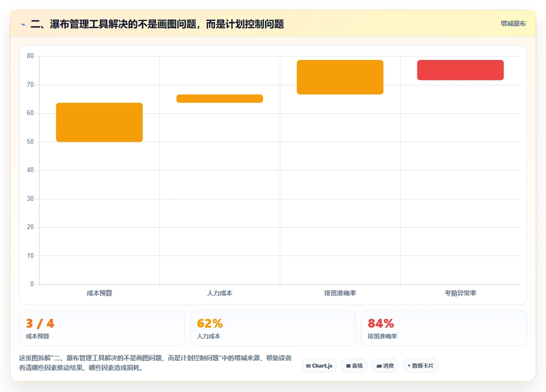The width and height of the screenshot is (546, 392).
Task: Click the x-axis label 人力成本
Action: [x=220, y=293]
